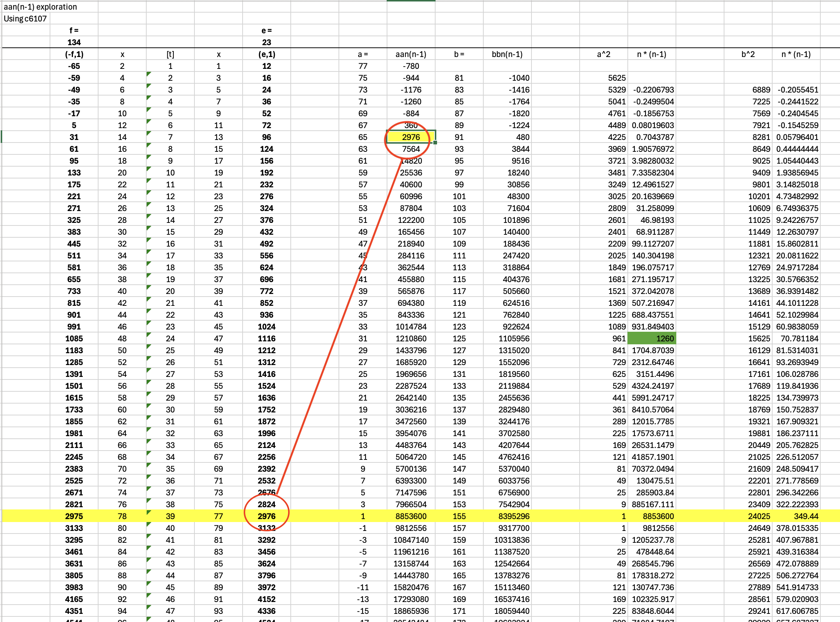This screenshot has height=622, width=840.
Task: Click the cell showing 70372.0494
Action: (x=651, y=469)
